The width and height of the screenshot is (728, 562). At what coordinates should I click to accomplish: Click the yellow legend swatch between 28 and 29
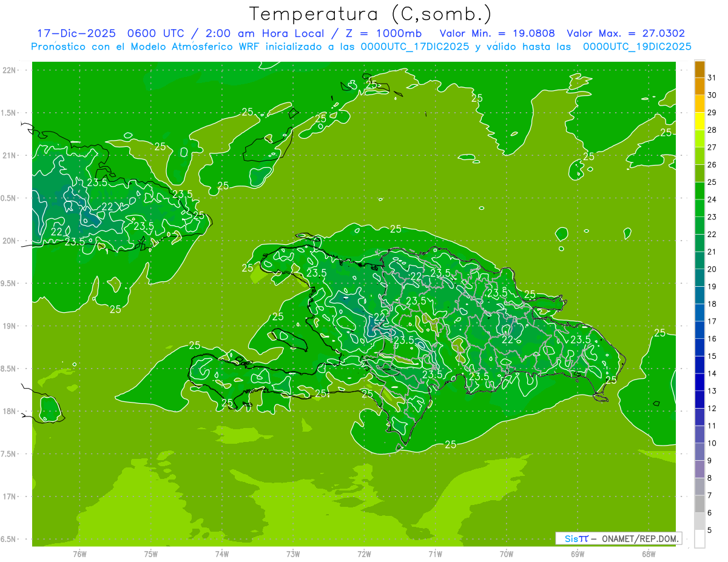699,121
